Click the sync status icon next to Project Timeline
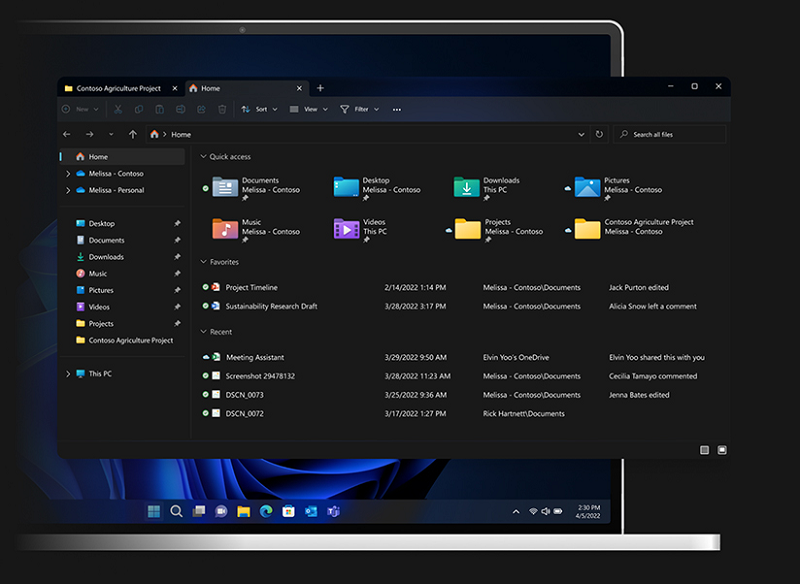Viewport: 800px width, 584px height. point(205,287)
